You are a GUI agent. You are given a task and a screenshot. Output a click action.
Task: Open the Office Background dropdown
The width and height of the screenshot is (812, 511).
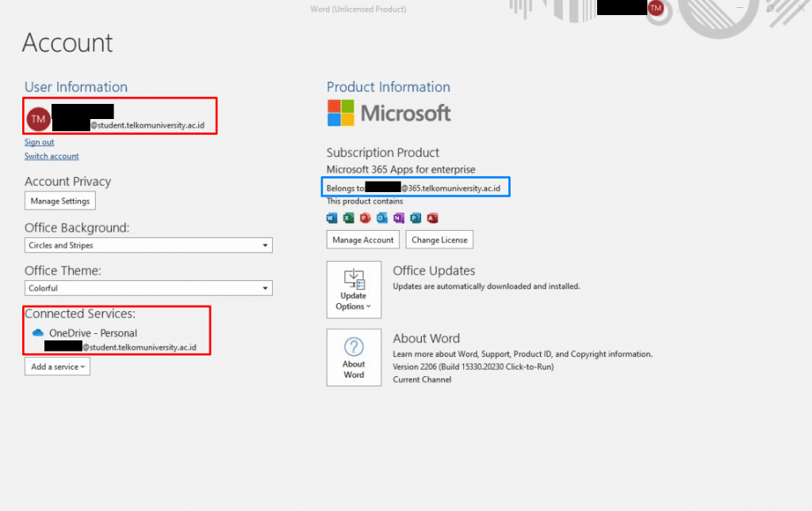[148, 245]
